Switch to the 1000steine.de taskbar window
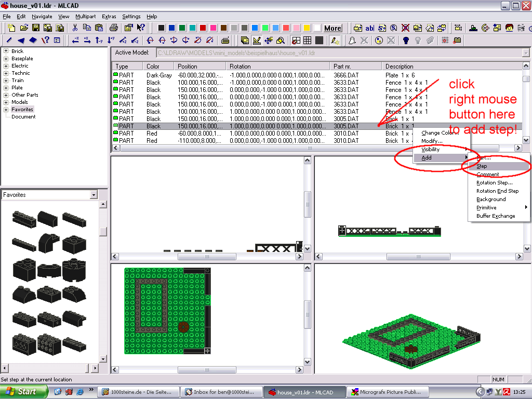This screenshot has height=399, width=532. pyautogui.click(x=138, y=392)
